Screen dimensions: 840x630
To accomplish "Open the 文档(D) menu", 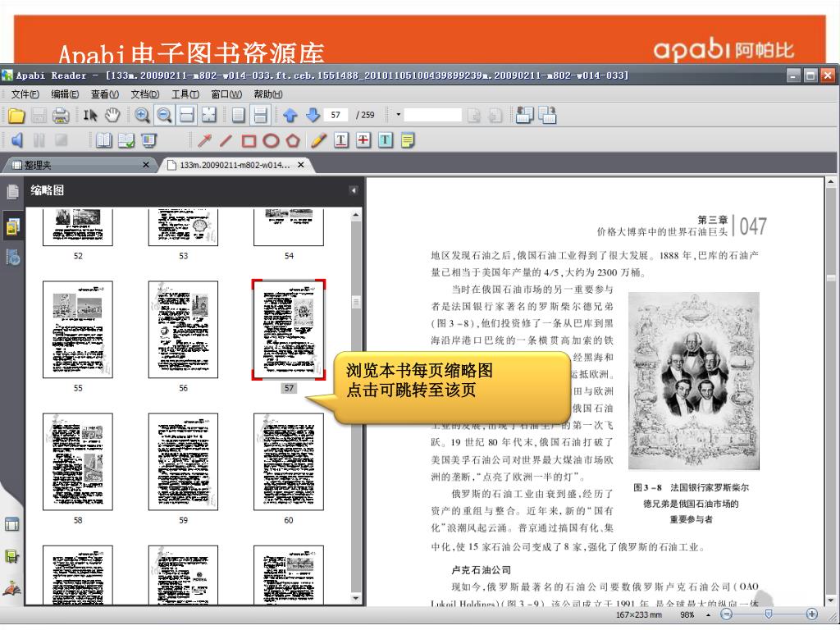I will [x=144, y=94].
